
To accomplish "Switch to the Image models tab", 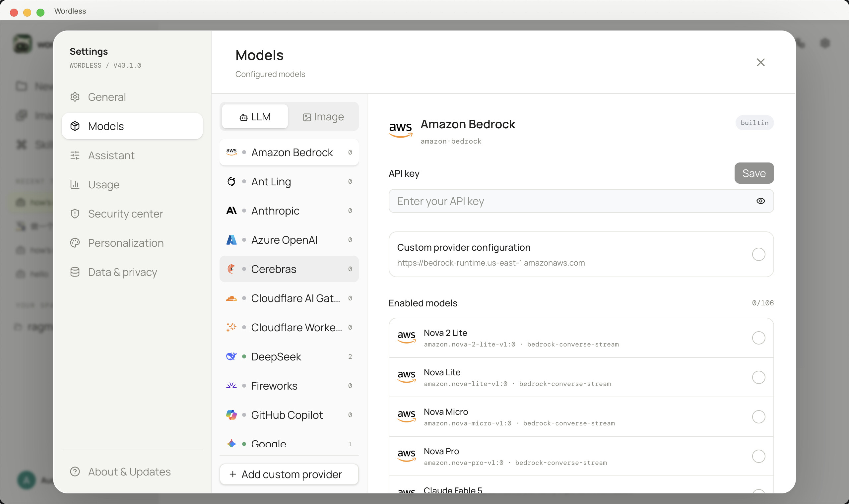I will [323, 117].
